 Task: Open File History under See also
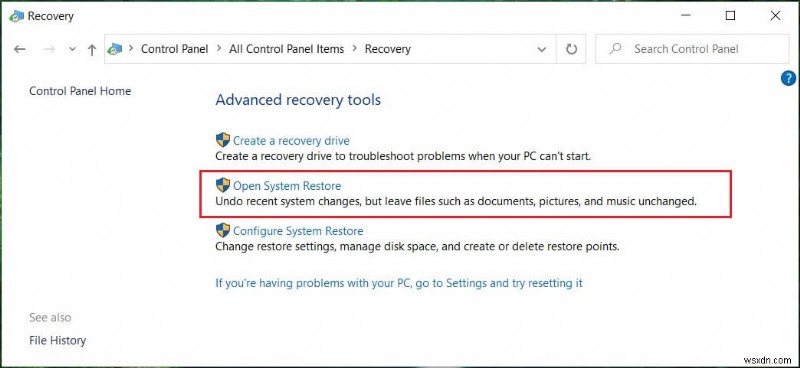pos(58,340)
